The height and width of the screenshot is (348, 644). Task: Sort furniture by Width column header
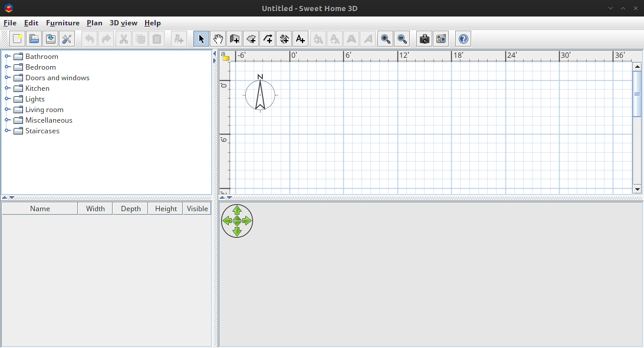click(x=96, y=209)
